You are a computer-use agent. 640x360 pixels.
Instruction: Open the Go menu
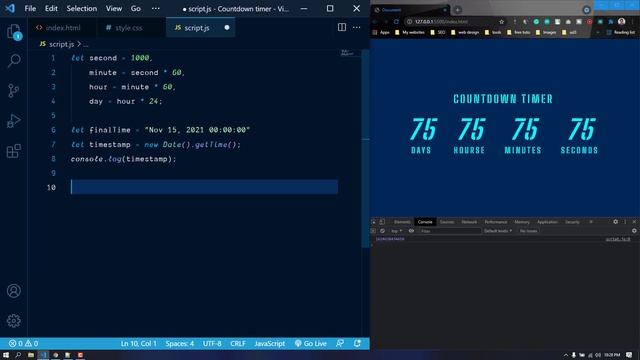136,8
